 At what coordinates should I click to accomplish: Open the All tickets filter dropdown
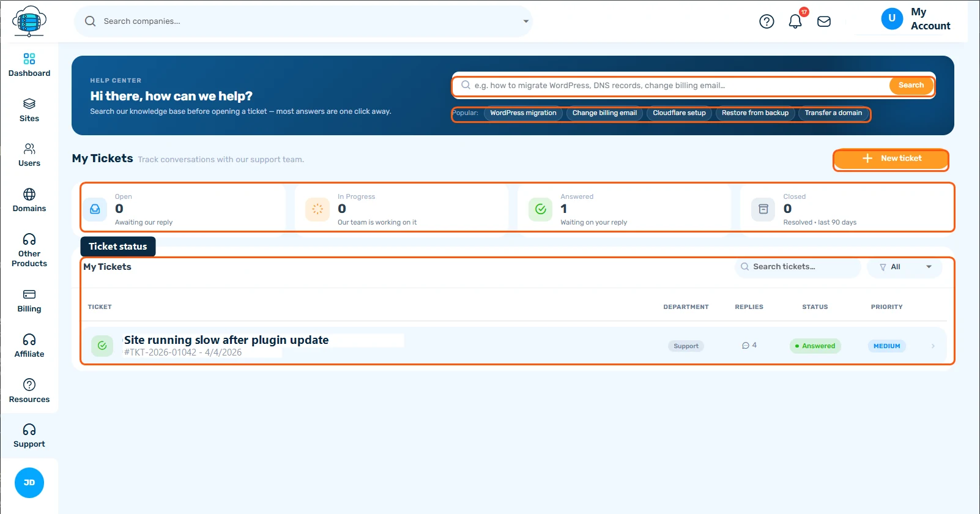pyautogui.click(x=905, y=267)
